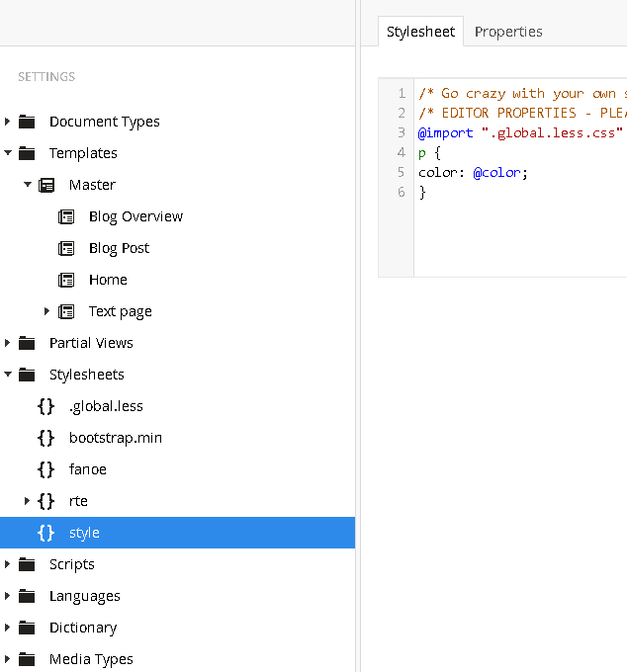This screenshot has width=627, height=672.
Task: Collapse the Master template node
Action: point(28,185)
